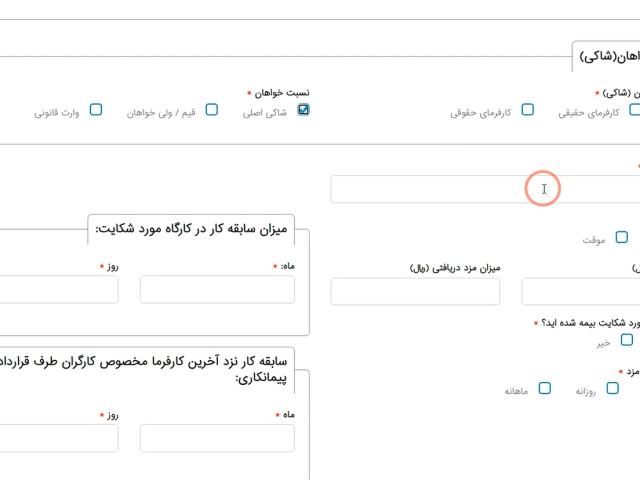Select the روزانه wage checkbox
Image resolution: width=640 pixels, height=480 pixels.
(613, 388)
